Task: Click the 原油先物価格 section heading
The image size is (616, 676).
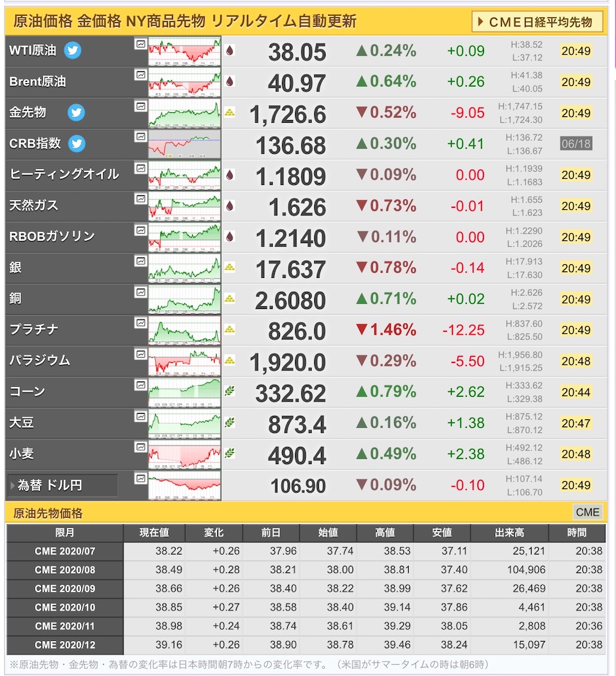Action: [48, 513]
